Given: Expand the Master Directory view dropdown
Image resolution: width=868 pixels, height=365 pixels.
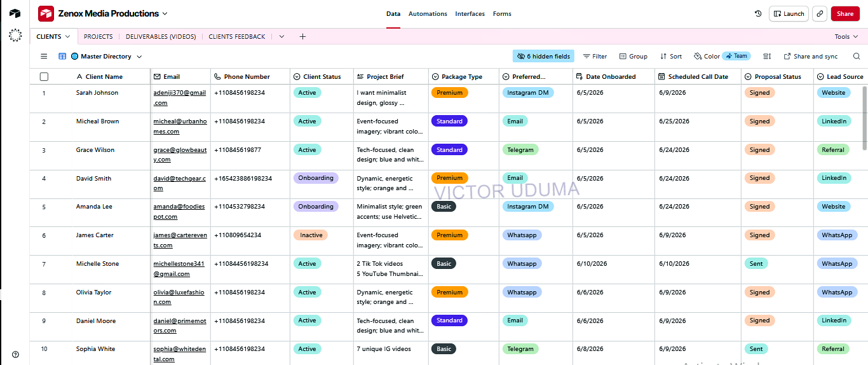Looking at the screenshot, I should [x=139, y=57].
